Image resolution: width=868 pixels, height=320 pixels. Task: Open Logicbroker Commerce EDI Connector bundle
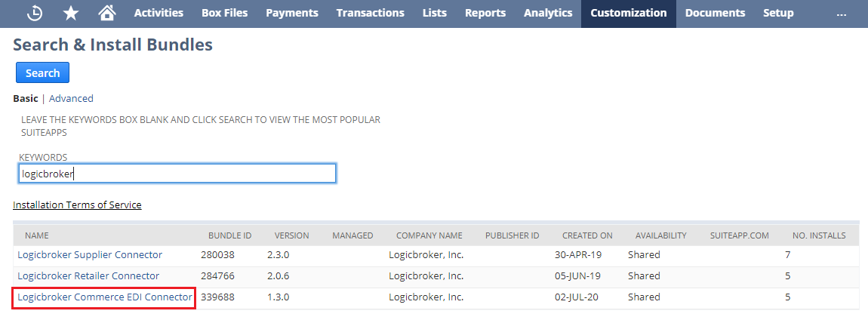point(105,297)
